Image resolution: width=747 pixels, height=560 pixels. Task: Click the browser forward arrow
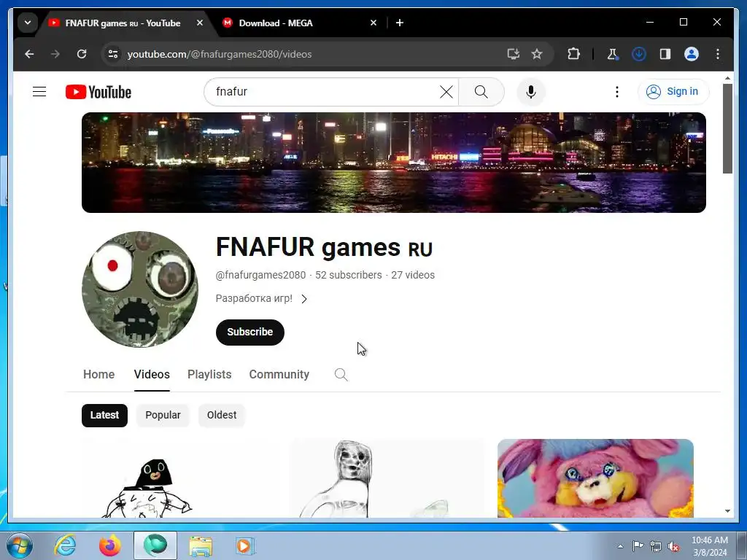tap(55, 54)
